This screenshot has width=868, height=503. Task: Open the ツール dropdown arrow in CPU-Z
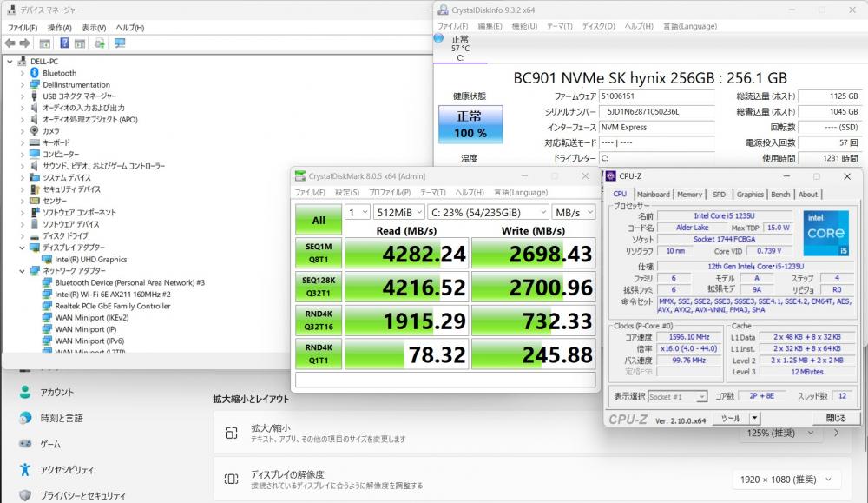click(754, 418)
